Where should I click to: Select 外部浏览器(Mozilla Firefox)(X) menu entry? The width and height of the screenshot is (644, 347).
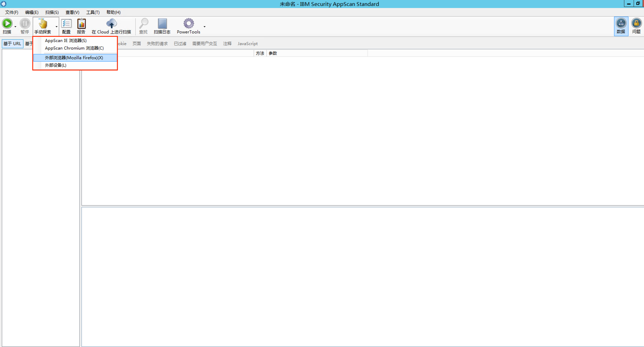point(75,58)
